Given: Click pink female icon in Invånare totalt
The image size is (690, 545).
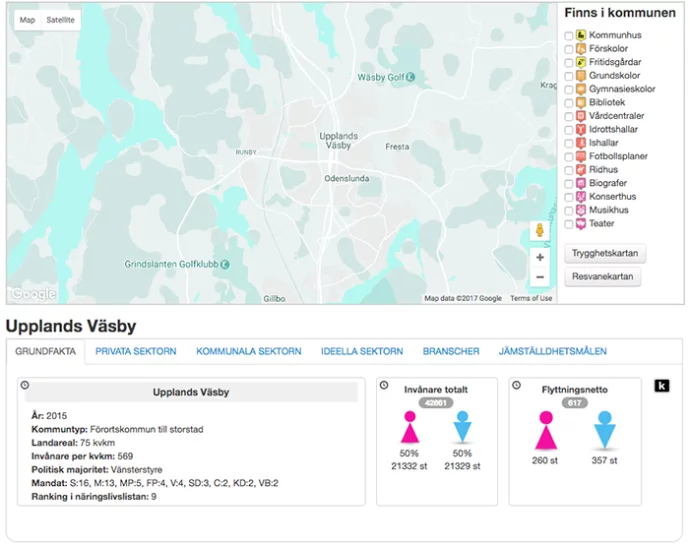Looking at the screenshot, I should click(408, 428).
